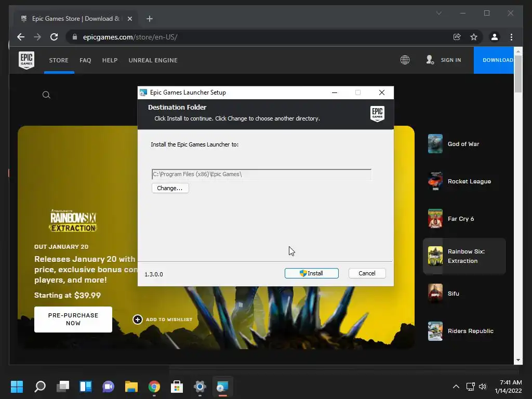Viewport: 532px width, 399px height.
Task: Click the destination folder path field
Action: coord(262,174)
